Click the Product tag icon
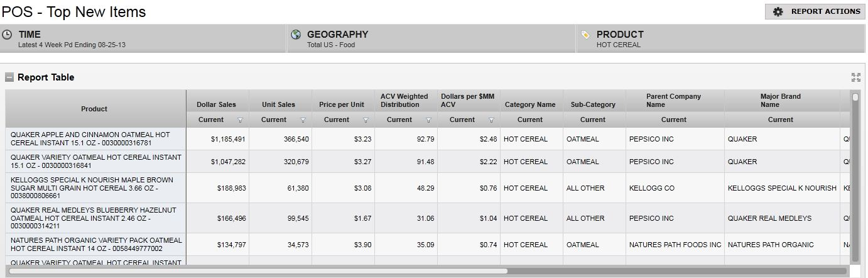The height and width of the screenshot is (278, 868). tap(585, 35)
